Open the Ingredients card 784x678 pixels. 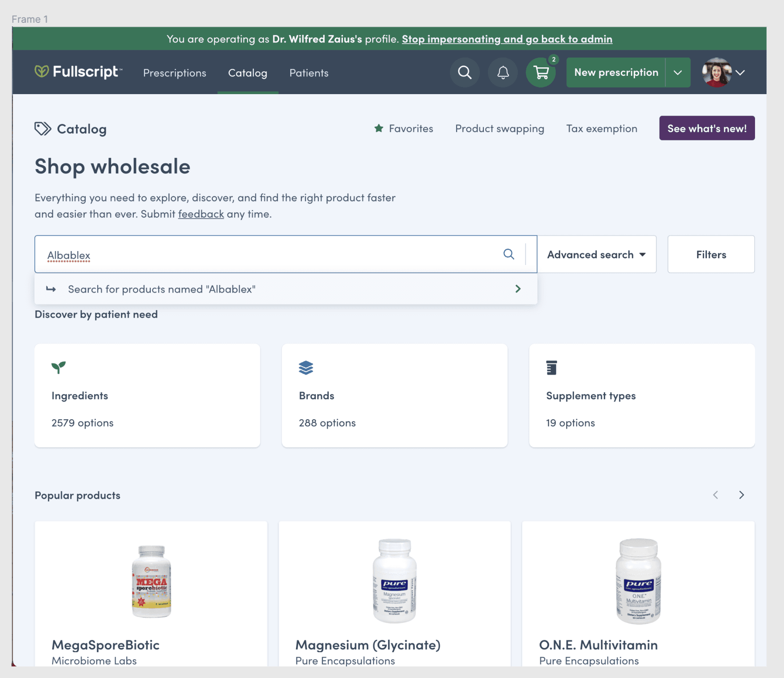point(147,395)
